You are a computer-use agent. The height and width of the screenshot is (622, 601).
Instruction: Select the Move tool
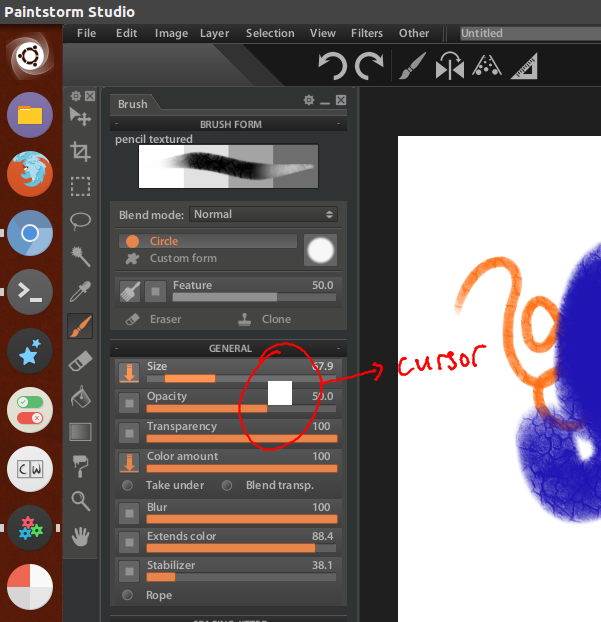point(80,117)
